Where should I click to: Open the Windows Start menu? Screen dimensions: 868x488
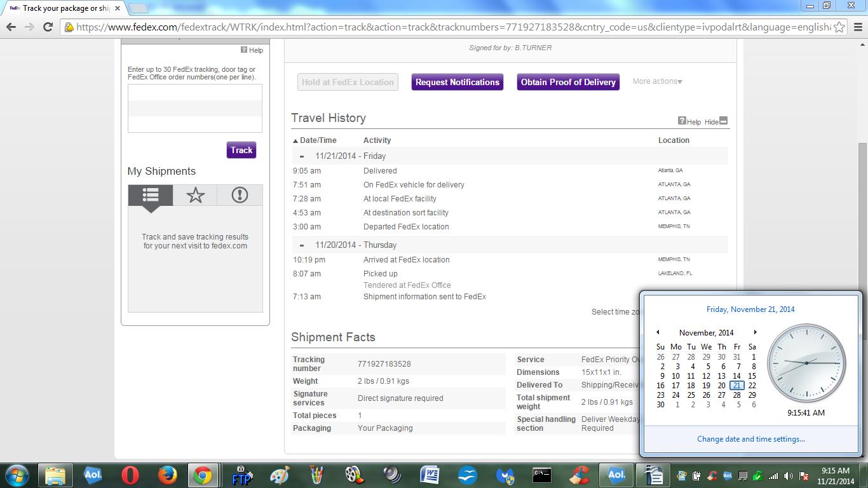pos(16,475)
